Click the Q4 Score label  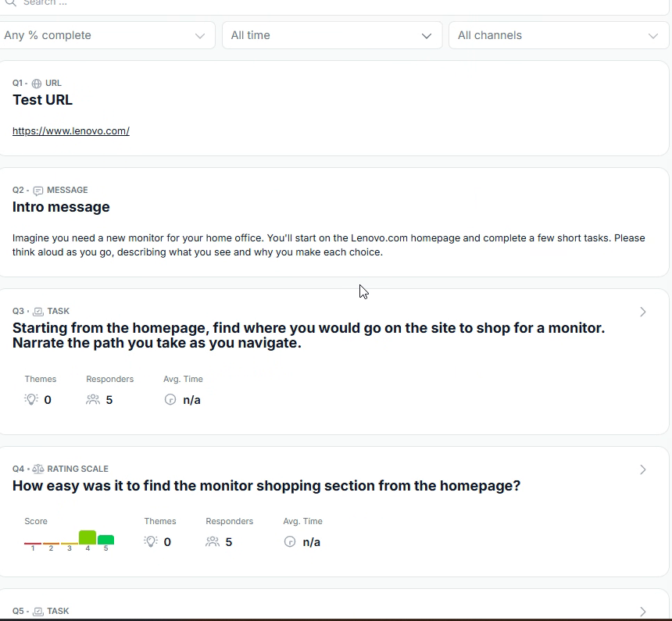pos(36,521)
